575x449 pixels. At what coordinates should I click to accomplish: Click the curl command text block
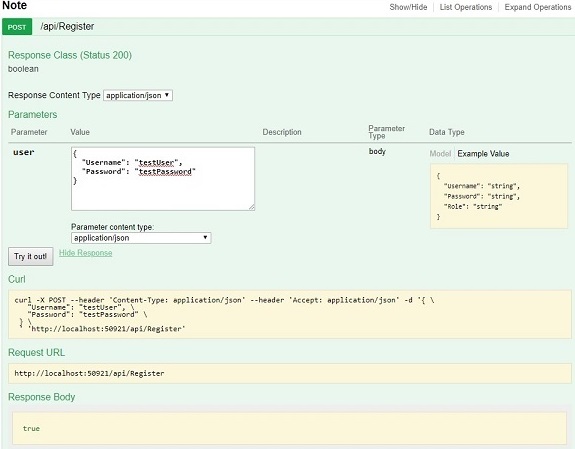pyautogui.click(x=290, y=314)
